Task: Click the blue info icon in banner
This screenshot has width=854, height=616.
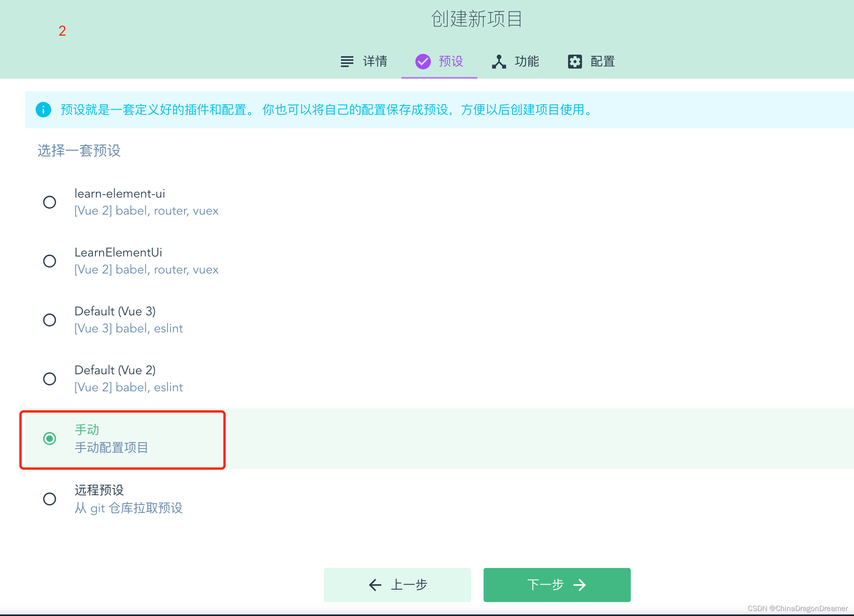Action: coord(43,110)
